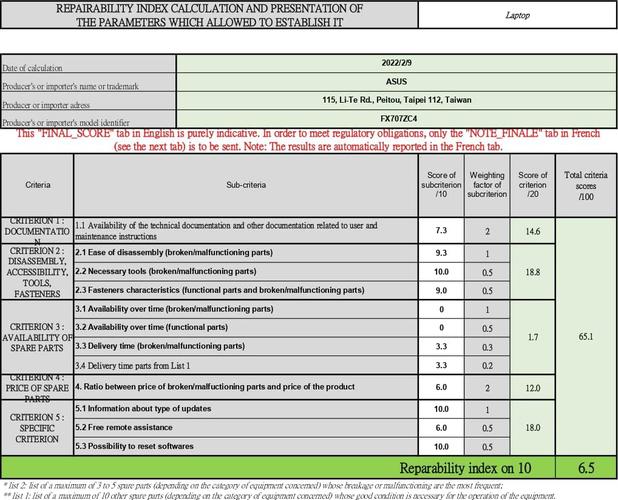
Task: Select model identifier FX707ZC4
Action: pyautogui.click(x=396, y=119)
